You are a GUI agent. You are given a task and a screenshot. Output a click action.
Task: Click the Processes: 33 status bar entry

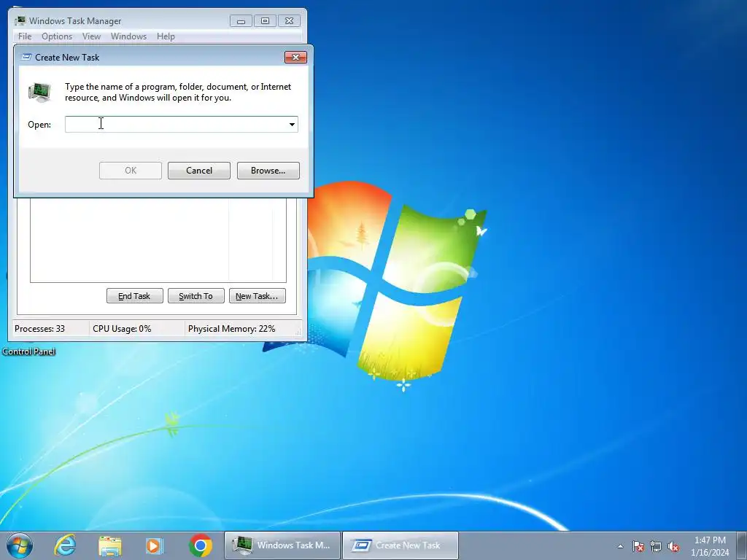pos(39,329)
